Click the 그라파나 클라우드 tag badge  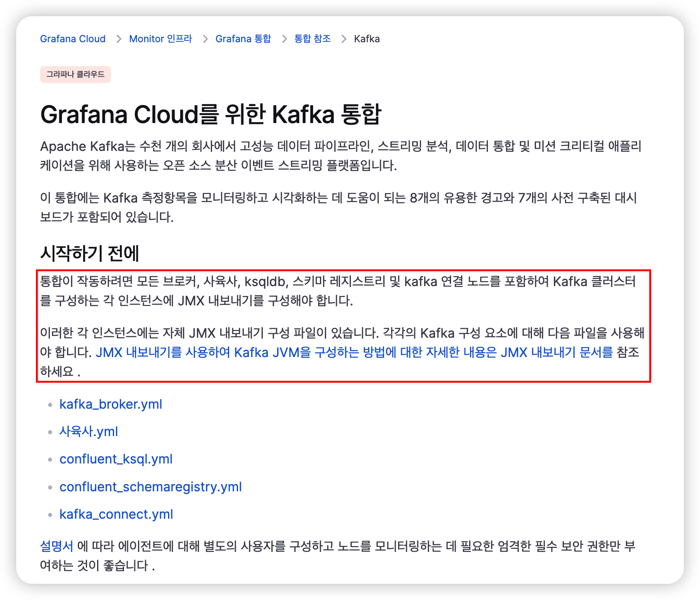(x=75, y=75)
